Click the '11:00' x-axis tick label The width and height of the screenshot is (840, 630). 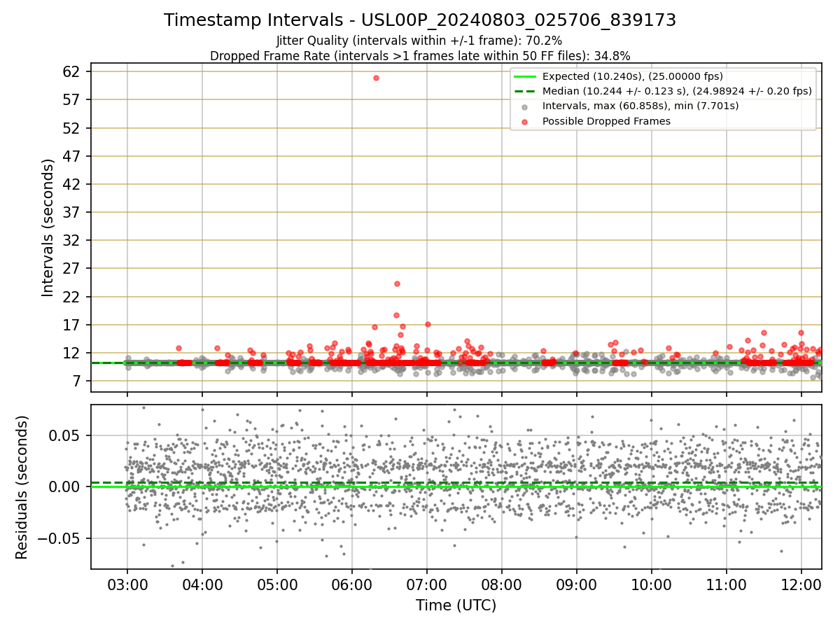[x=727, y=584]
